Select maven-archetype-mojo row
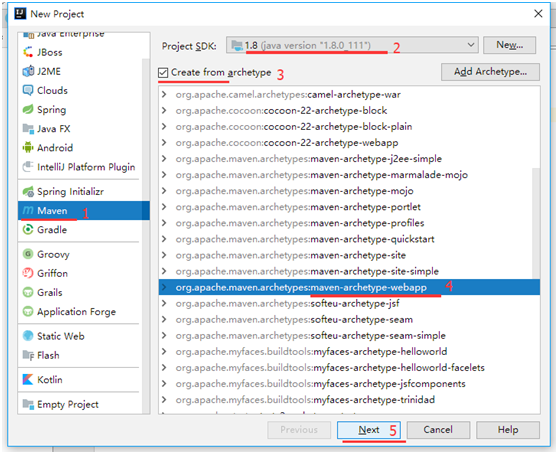Screen dimensions: 558x454 (x=349, y=191)
